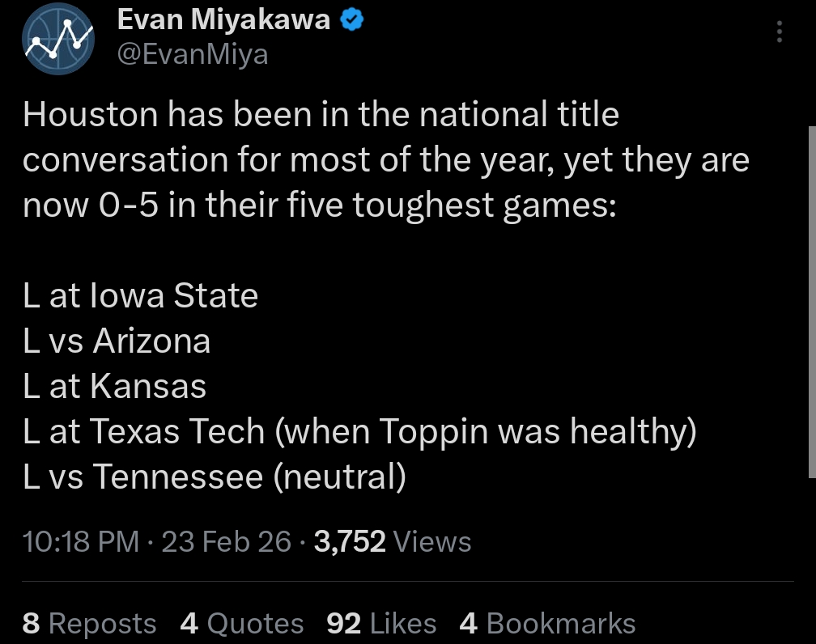This screenshot has width=816, height=644.
Task: View the 8 Reposts list
Action: coord(89,623)
